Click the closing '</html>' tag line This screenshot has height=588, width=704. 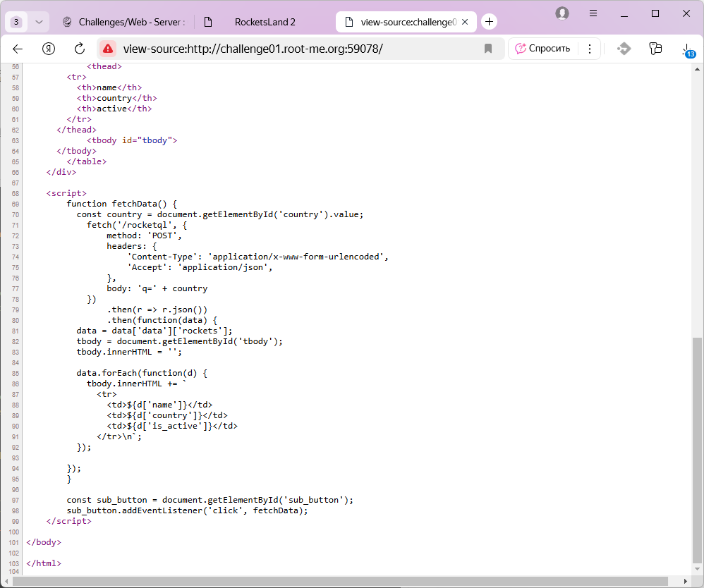coord(44,563)
